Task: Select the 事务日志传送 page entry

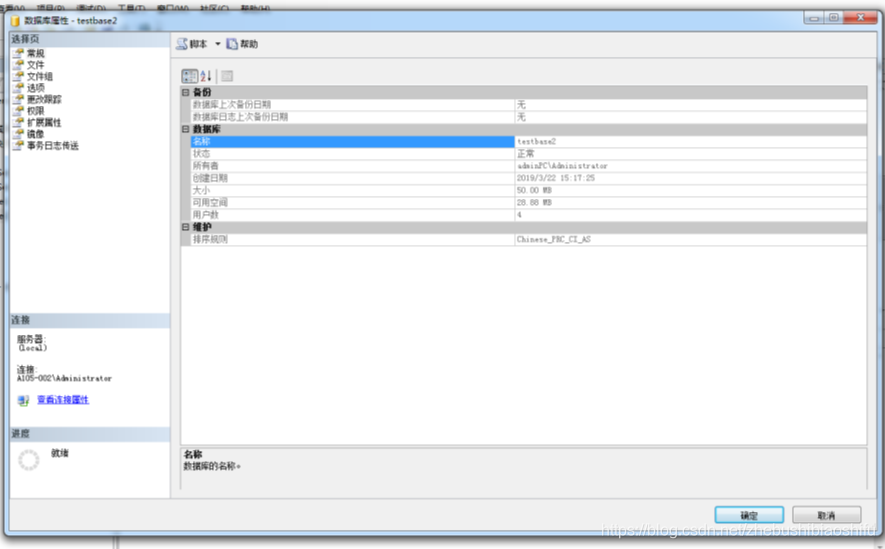Action: (52, 146)
